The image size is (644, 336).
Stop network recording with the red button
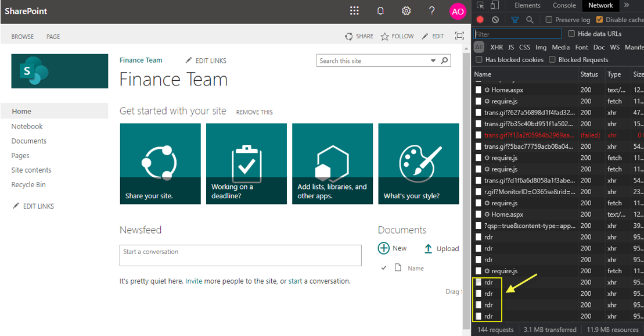[x=480, y=19]
